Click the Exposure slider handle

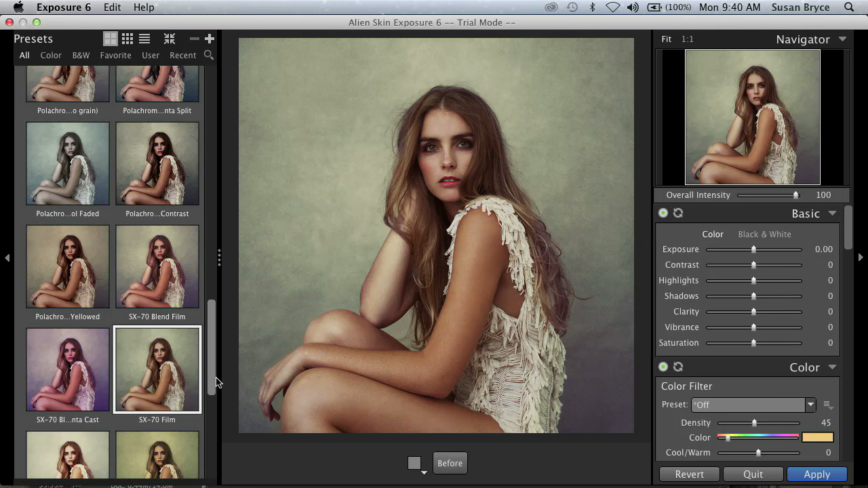point(753,249)
